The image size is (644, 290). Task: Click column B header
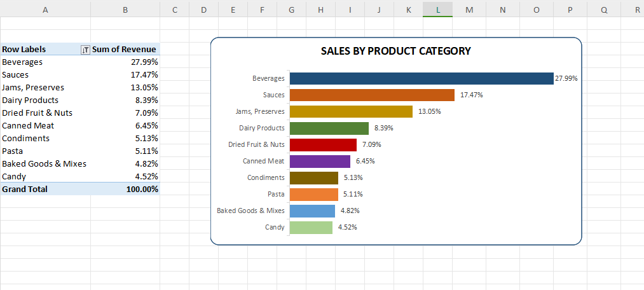(x=125, y=9)
